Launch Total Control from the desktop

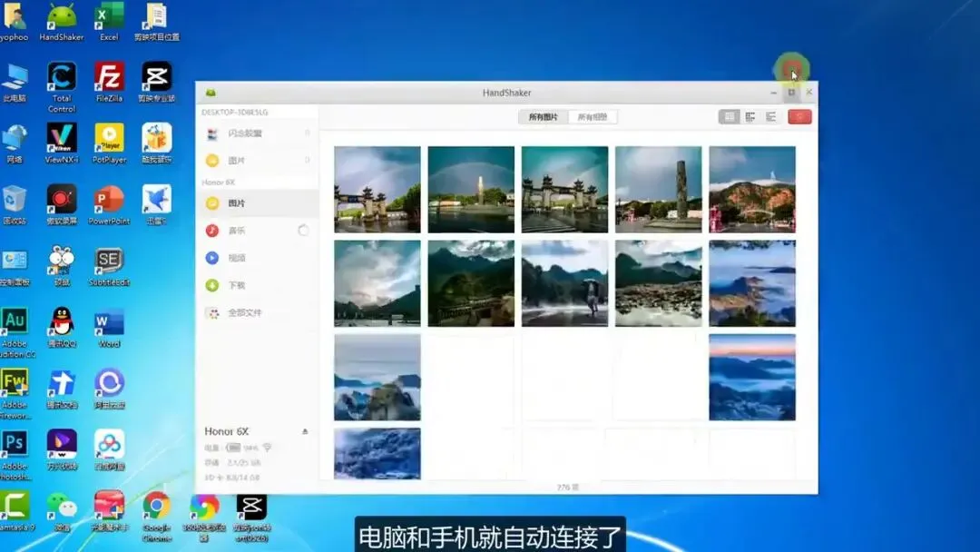[62, 86]
